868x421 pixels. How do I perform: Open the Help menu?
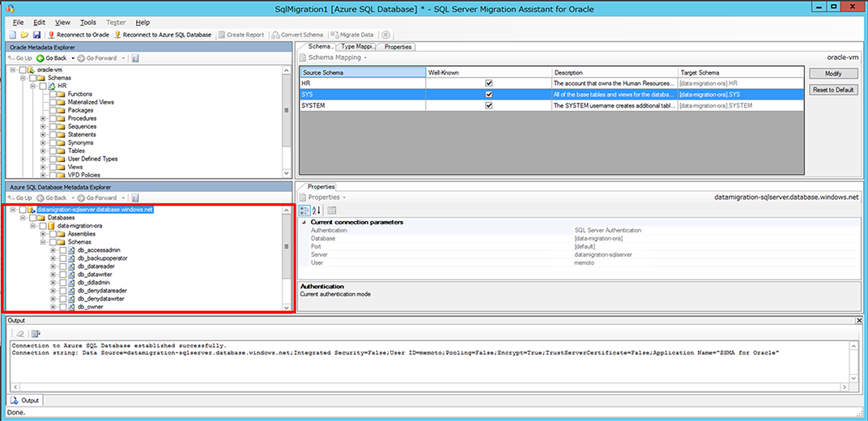[143, 22]
